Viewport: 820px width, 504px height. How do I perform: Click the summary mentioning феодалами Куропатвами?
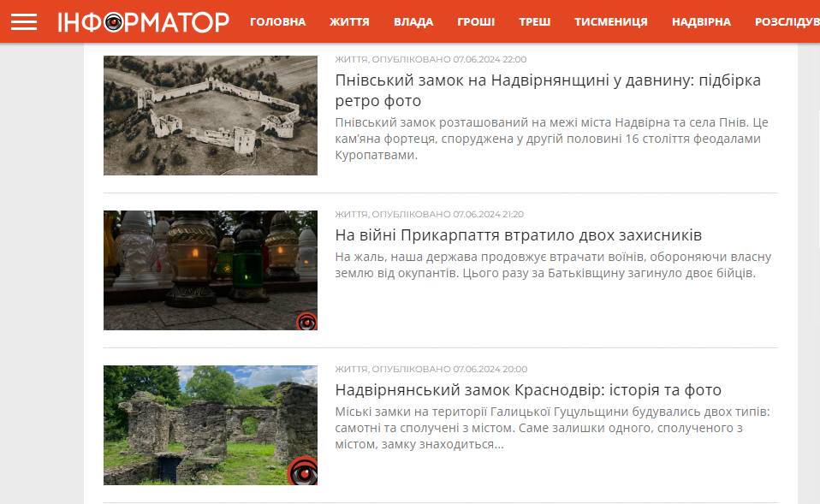point(552,139)
